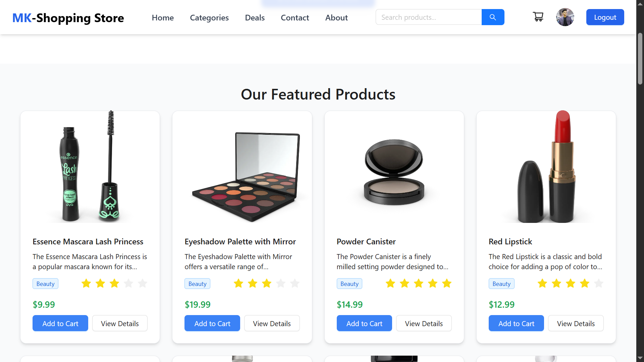Click the MK-Shopping Store logo

[x=68, y=18]
